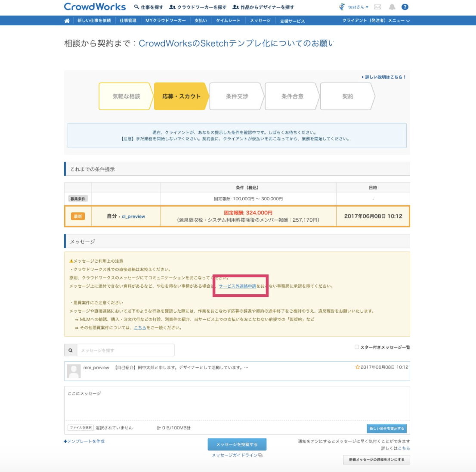Click the メッセージを投稿する button
476x472 pixels.
point(237,444)
